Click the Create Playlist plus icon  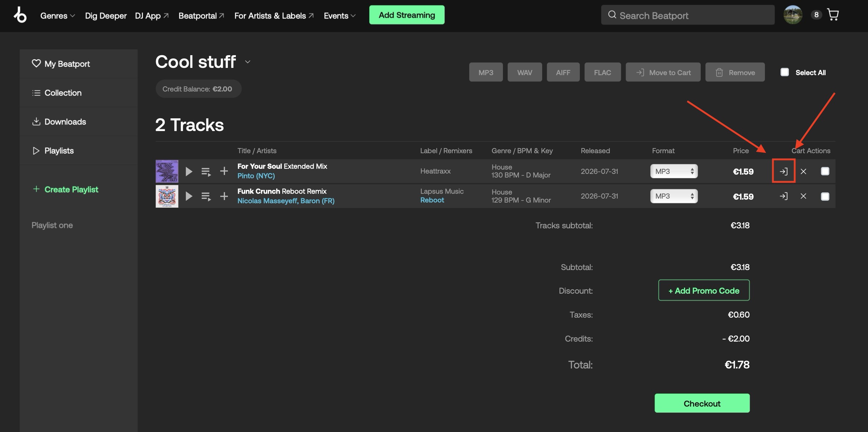click(x=36, y=189)
